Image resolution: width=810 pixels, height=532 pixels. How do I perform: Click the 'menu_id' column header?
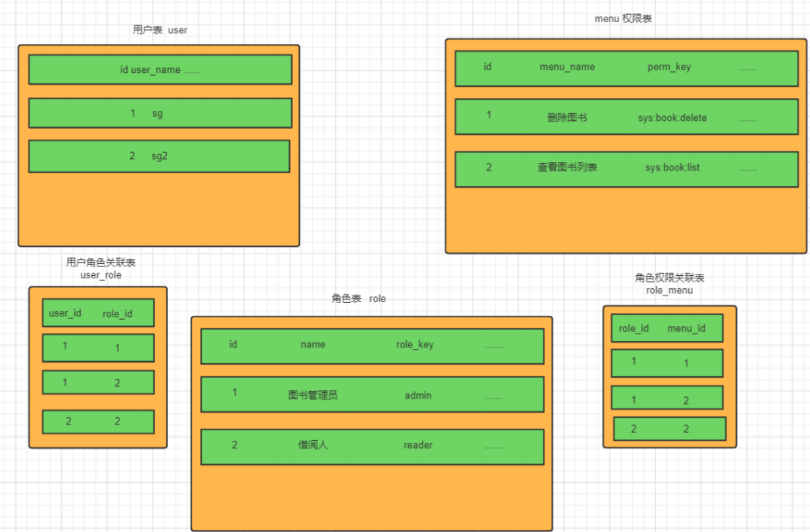(x=687, y=329)
